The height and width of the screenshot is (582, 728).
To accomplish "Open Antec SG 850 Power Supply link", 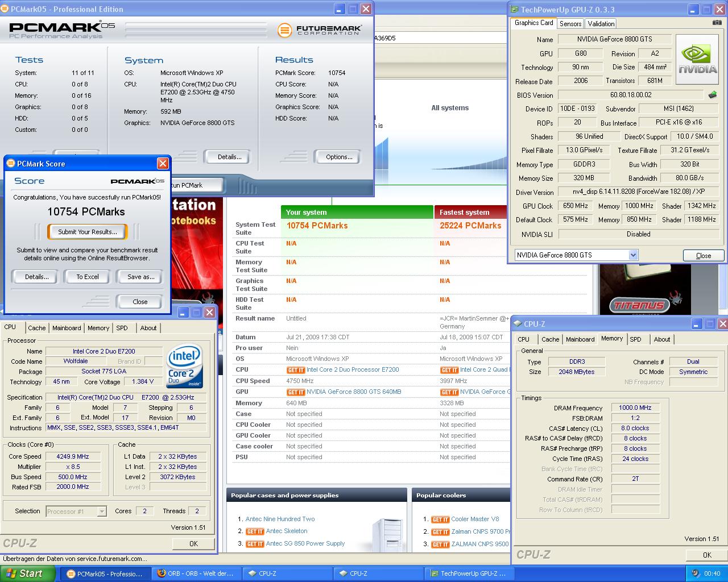I will (x=305, y=544).
